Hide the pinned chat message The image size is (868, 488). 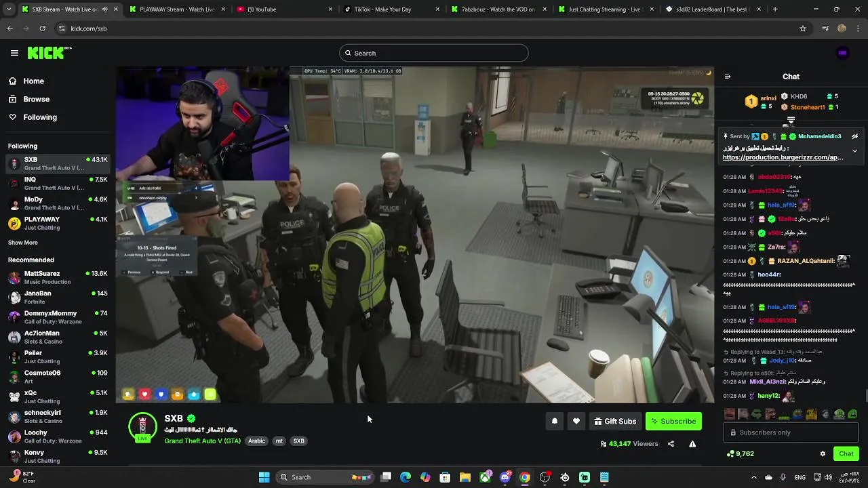854,136
